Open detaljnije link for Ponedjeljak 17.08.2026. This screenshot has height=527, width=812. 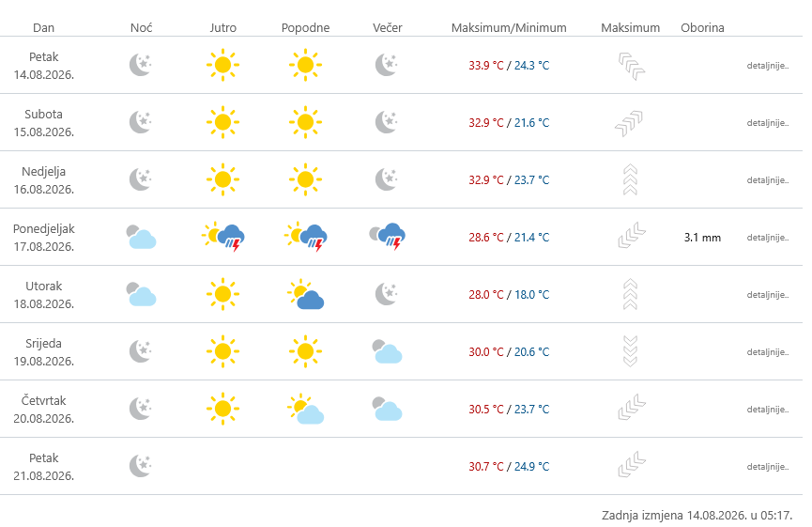point(768,238)
